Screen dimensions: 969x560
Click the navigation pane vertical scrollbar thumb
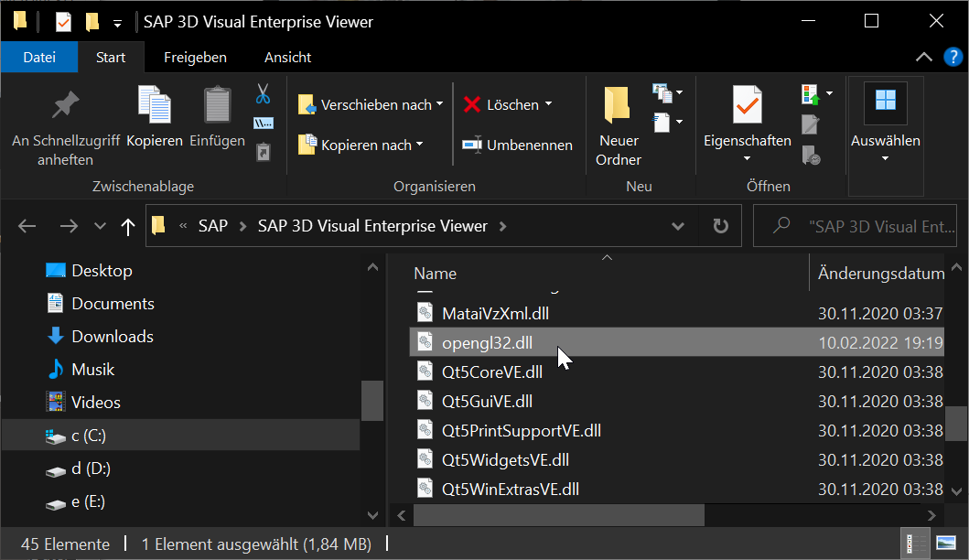click(x=372, y=401)
